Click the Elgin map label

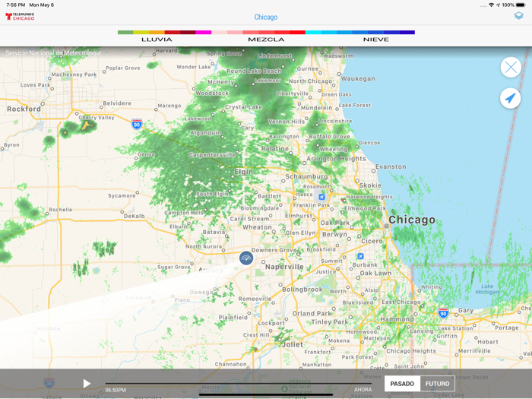pos(244,172)
